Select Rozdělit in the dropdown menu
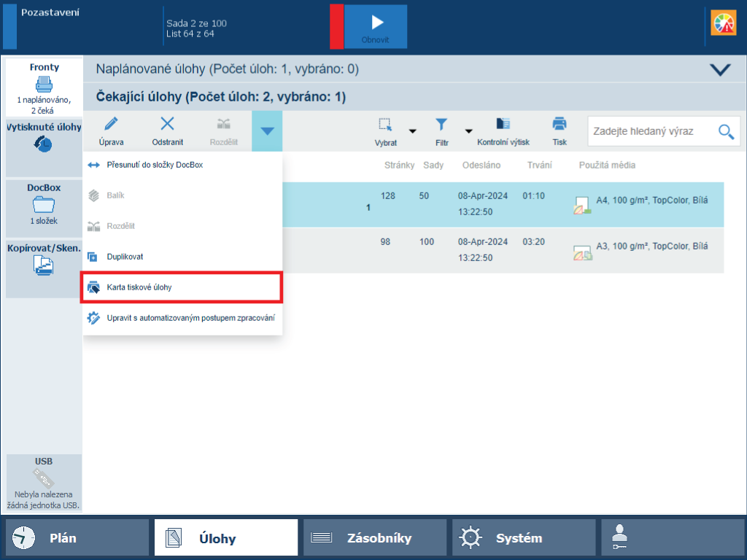The height and width of the screenshot is (560, 747). 183,226
